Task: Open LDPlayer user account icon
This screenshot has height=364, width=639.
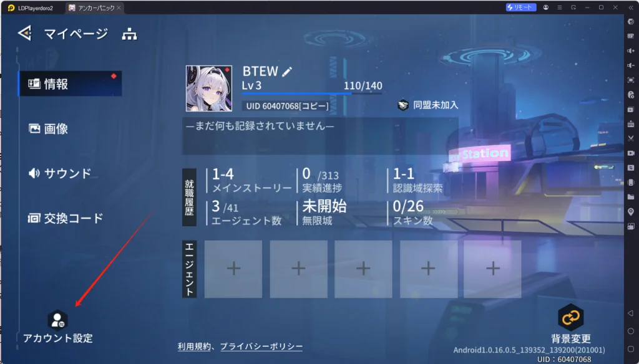Action: click(x=545, y=7)
